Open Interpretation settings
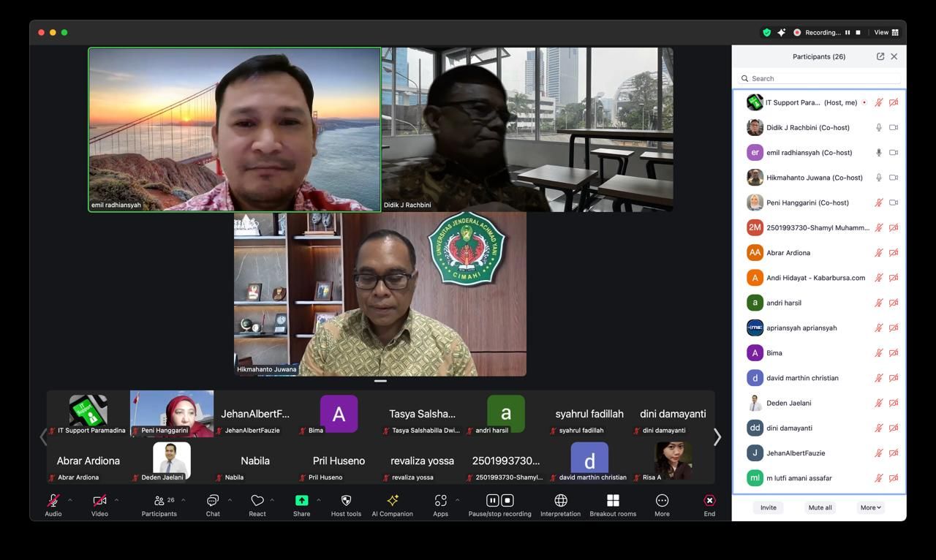This screenshot has height=560, width=936. tap(560, 504)
